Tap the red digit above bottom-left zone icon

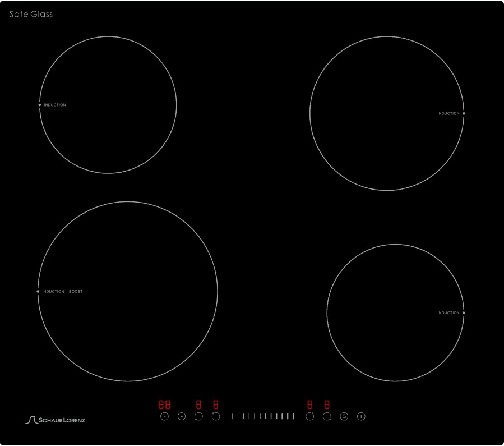tap(198, 404)
